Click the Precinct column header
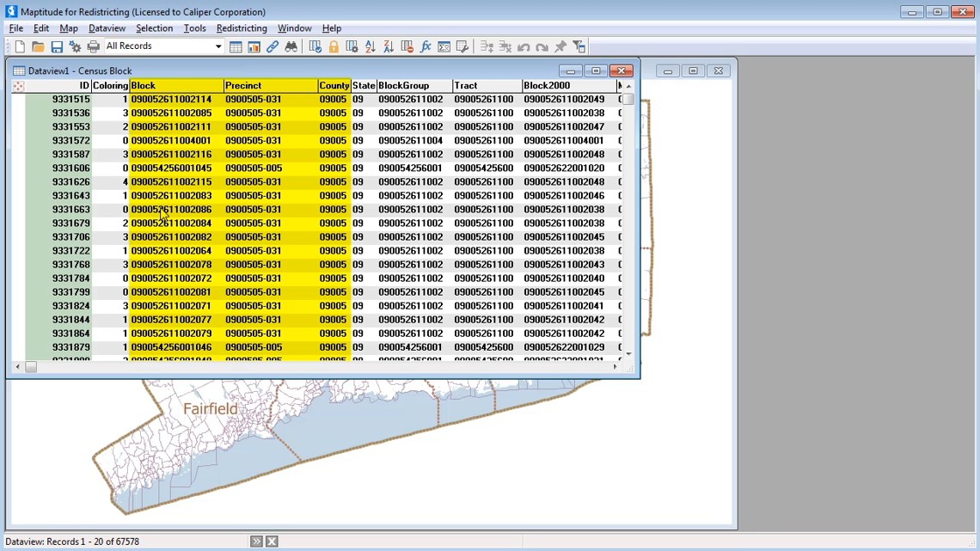The height and width of the screenshot is (551, 980). [x=269, y=86]
